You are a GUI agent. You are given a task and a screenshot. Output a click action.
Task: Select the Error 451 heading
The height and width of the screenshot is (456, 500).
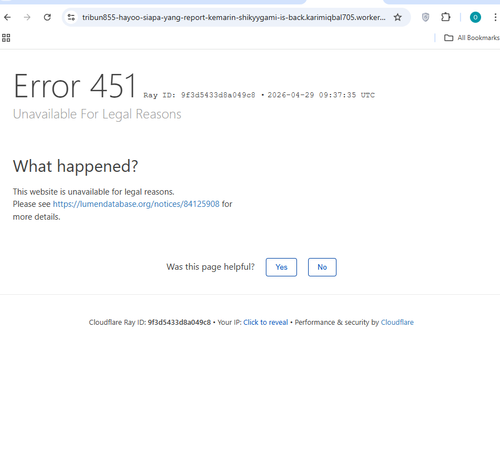75,86
